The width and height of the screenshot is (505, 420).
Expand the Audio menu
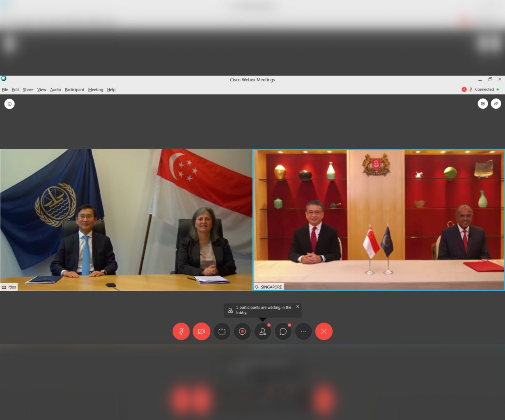[x=55, y=89]
